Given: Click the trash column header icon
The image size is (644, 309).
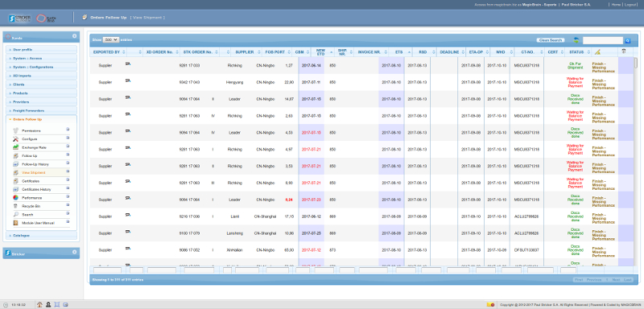Looking at the screenshot, I should [623, 51].
